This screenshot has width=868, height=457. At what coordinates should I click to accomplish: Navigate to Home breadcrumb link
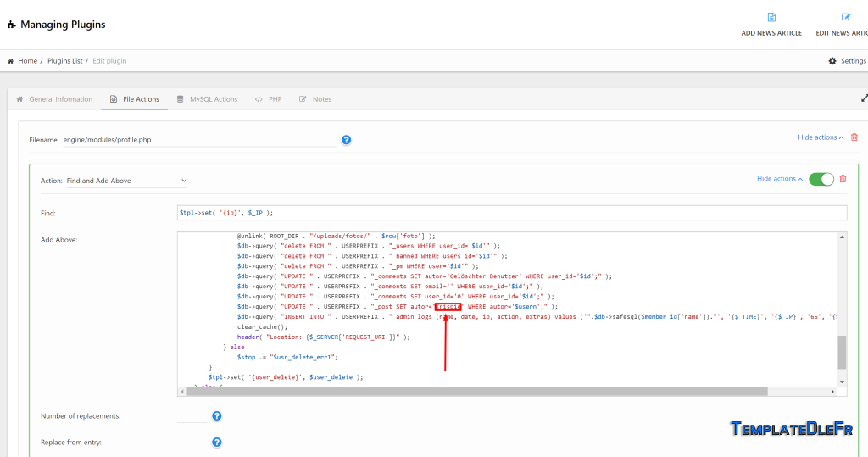(x=27, y=61)
